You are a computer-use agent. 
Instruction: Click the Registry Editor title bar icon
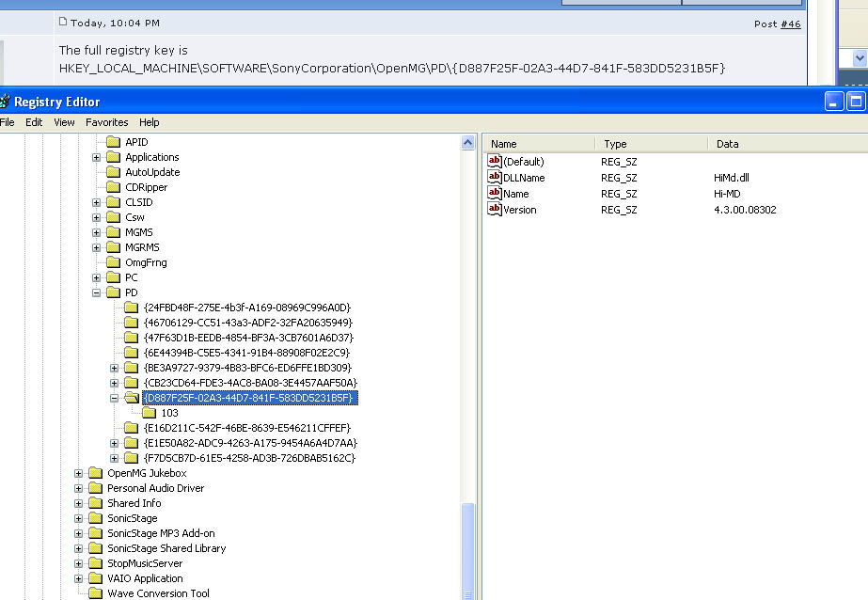point(5,102)
